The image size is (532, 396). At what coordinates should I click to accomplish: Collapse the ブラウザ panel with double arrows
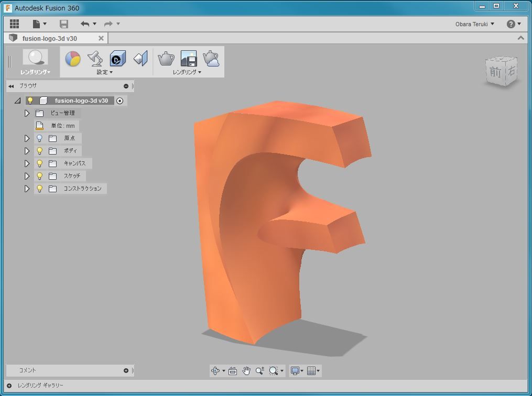pyautogui.click(x=11, y=86)
